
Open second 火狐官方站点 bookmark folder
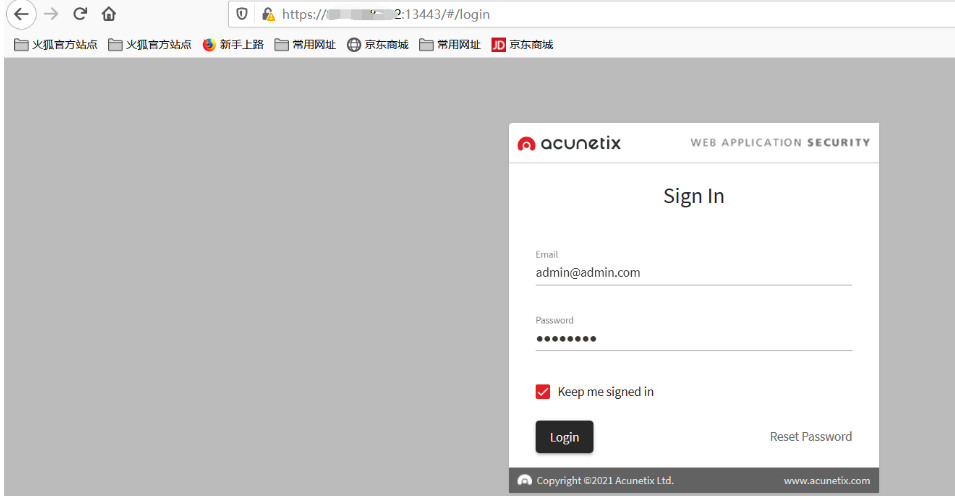pos(150,44)
